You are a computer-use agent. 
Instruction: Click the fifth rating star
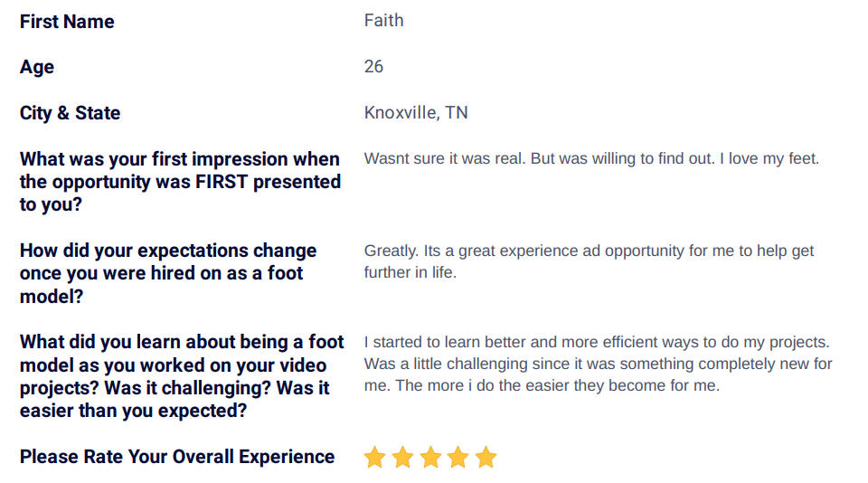tap(486, 457)
